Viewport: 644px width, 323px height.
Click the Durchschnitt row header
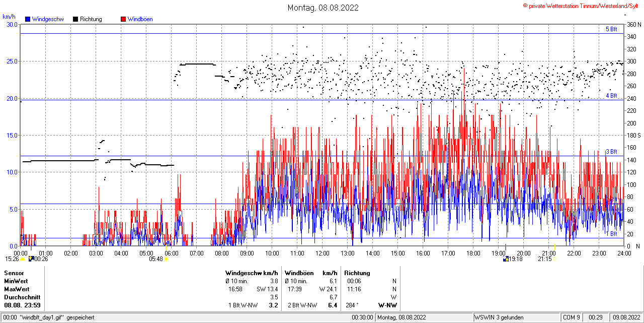(x=22, y=297)
